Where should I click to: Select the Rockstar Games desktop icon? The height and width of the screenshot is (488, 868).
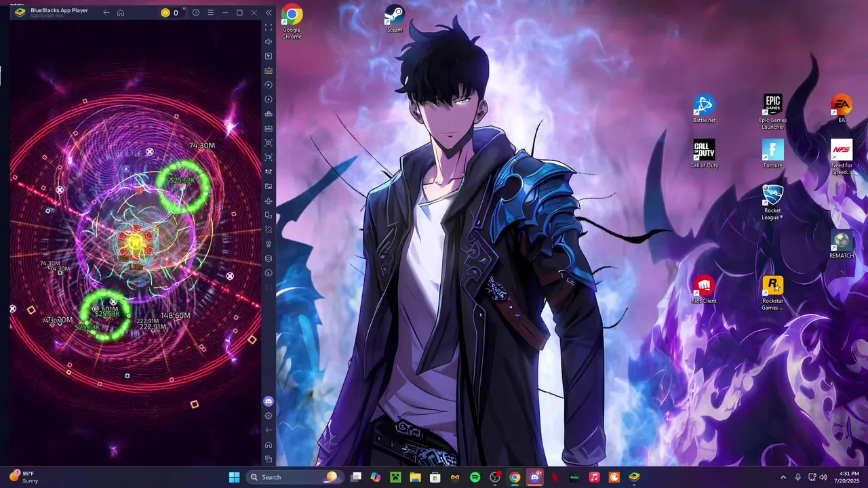tap(772, 293)
